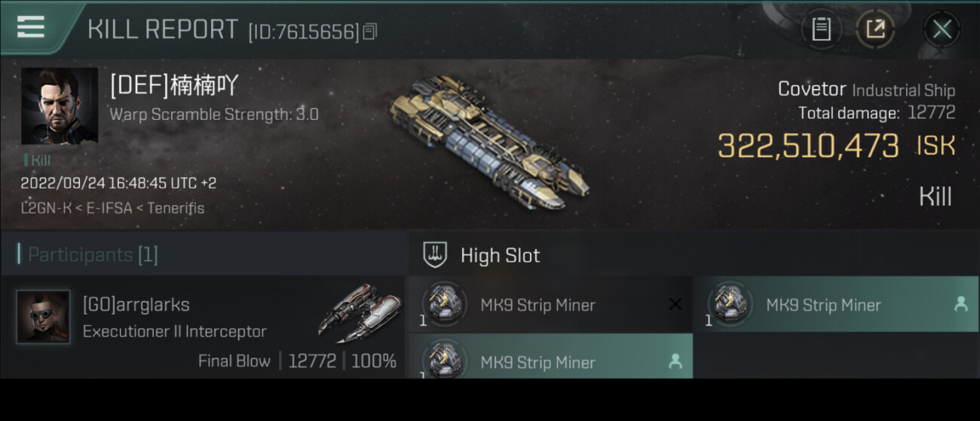Viewport: 980px width, 421px height.
Task: Click the victim name with DEF tag
Action: tap(174, 85)
